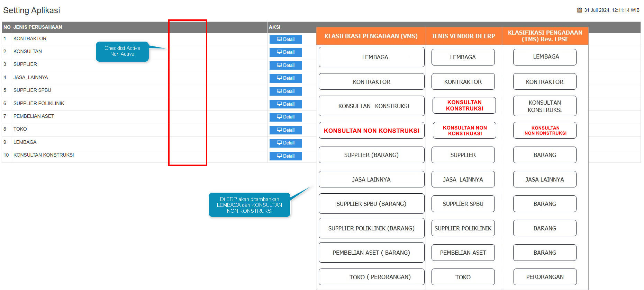Open the PEMBELIAN ASET Detail button

click(x=285, y=117)
